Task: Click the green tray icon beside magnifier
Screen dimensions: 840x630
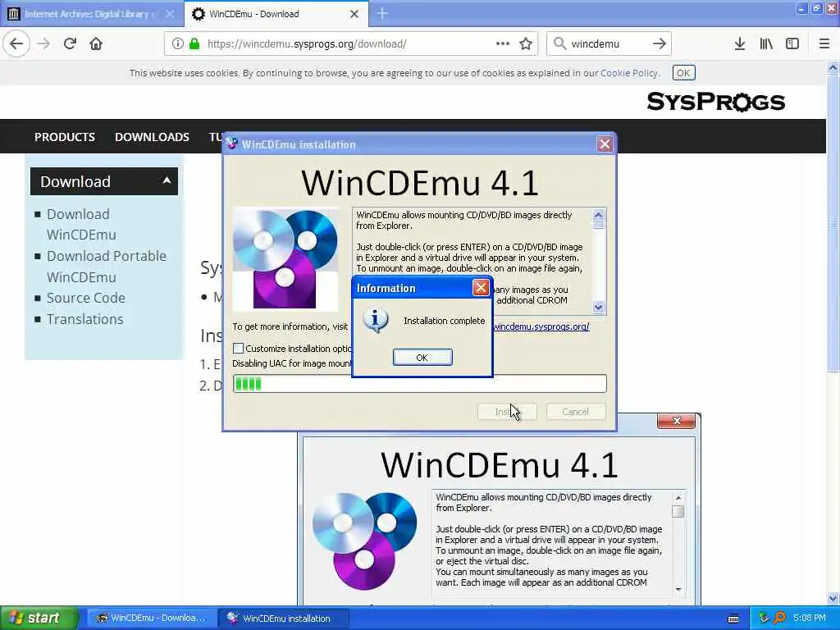Action: pos(764,619)
